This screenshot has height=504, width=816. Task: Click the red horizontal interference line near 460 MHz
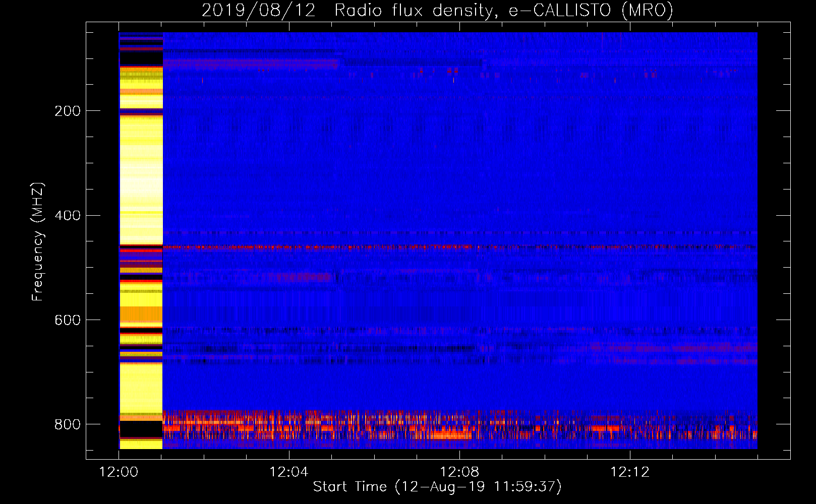459,247
